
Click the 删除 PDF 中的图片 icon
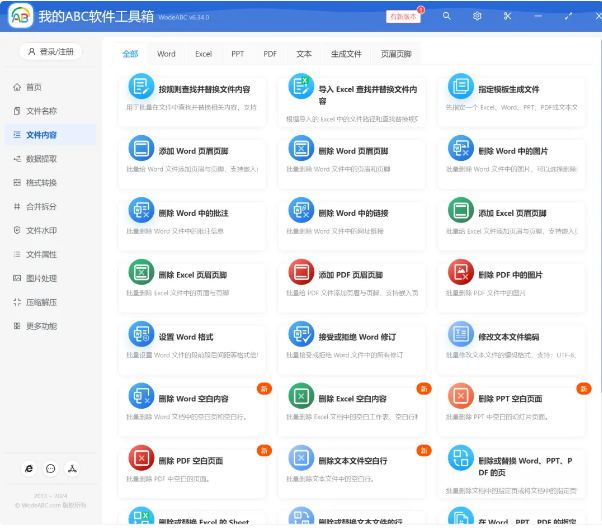460,272
